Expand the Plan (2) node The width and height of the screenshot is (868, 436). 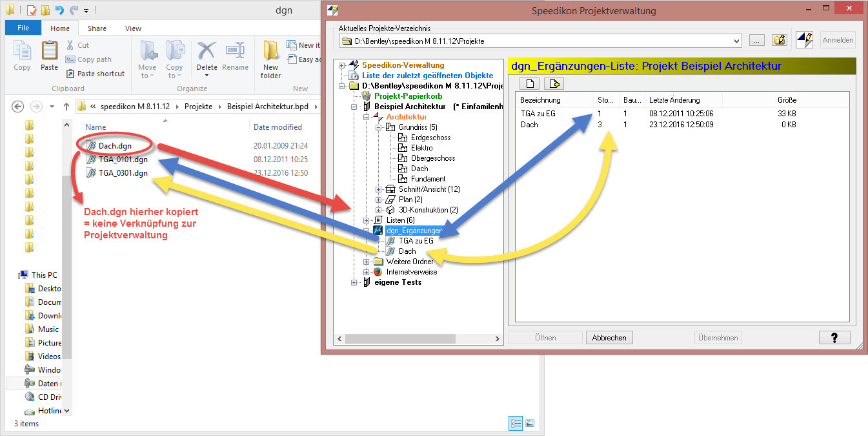[x=379, y=200]
